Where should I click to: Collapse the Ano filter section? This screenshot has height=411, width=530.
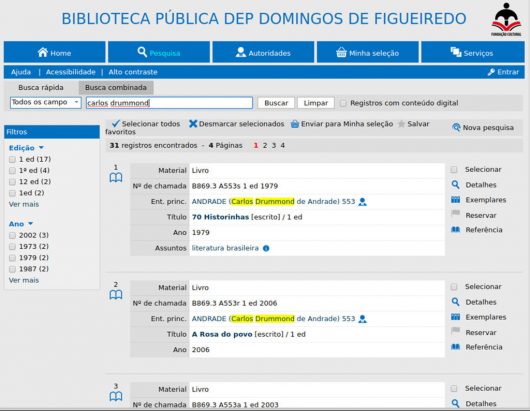[x=30, y=224]
